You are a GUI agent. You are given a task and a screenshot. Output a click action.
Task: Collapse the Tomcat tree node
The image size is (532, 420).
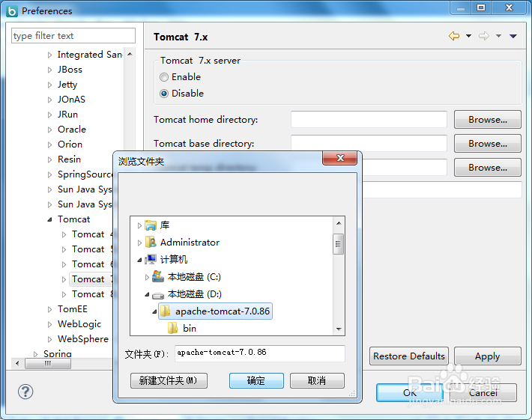pyautogui.click(x=49, y=219)
